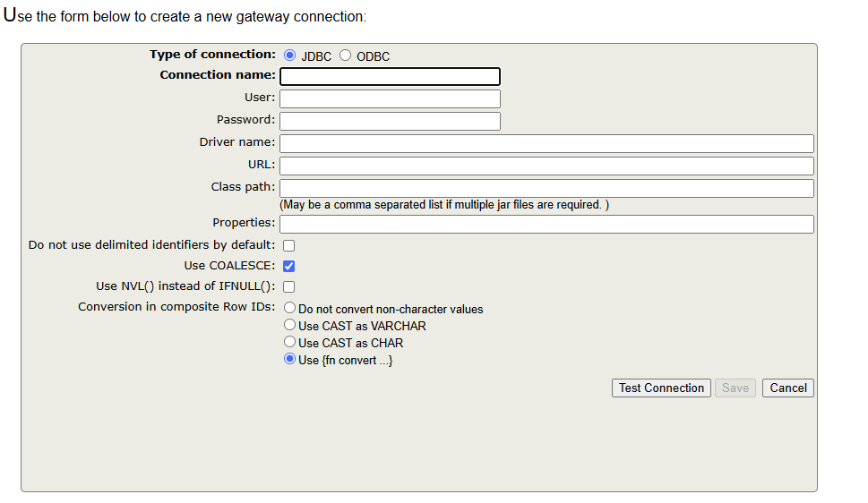The image size is (868, 503).
Task: Click the Connection name field
Action: (x=390, y=76)
